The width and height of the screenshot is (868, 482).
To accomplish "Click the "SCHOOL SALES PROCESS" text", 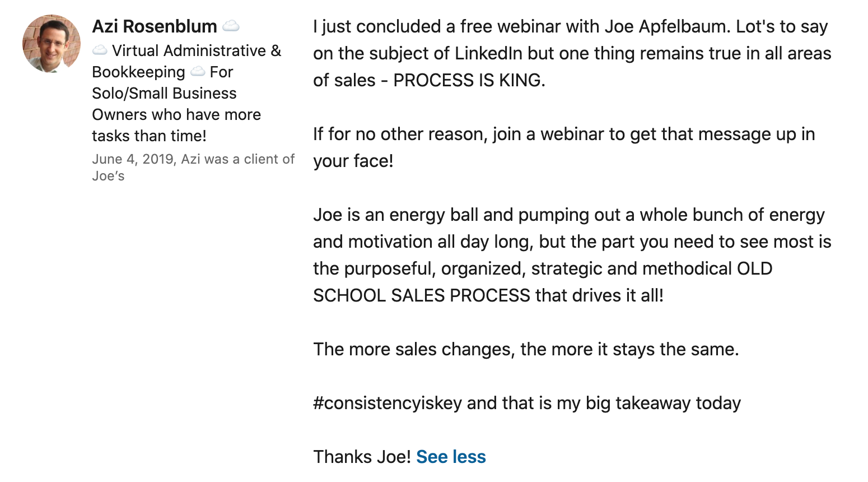I will click(421, 295).
